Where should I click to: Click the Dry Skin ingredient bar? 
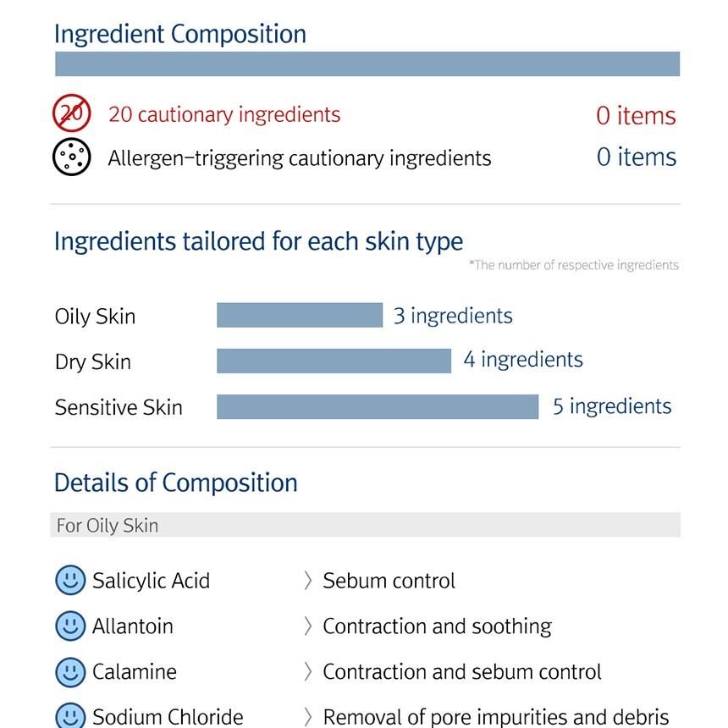coord(334,361)
